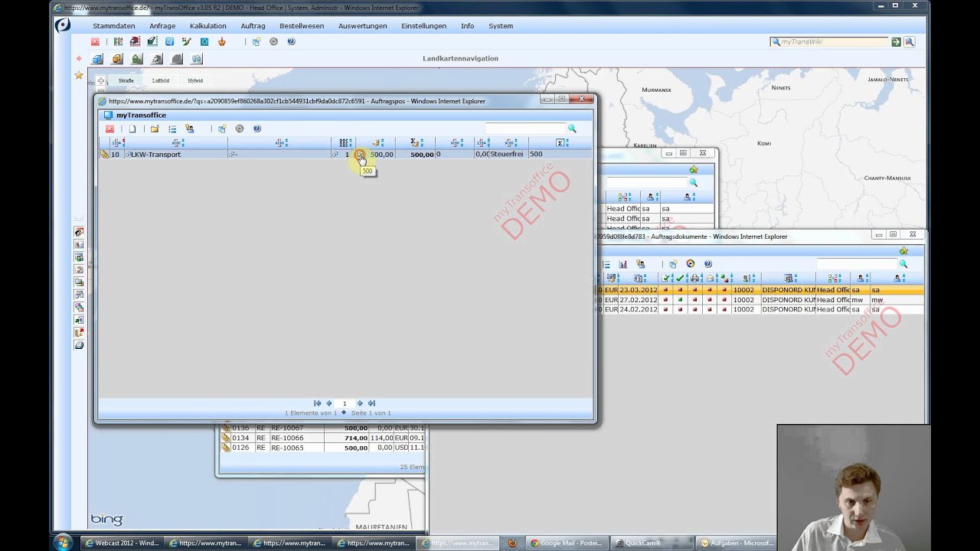Click the RE-10066 invoice row in background list
The height and width of the screenshot is (551, 980).
tap(322, 438)
